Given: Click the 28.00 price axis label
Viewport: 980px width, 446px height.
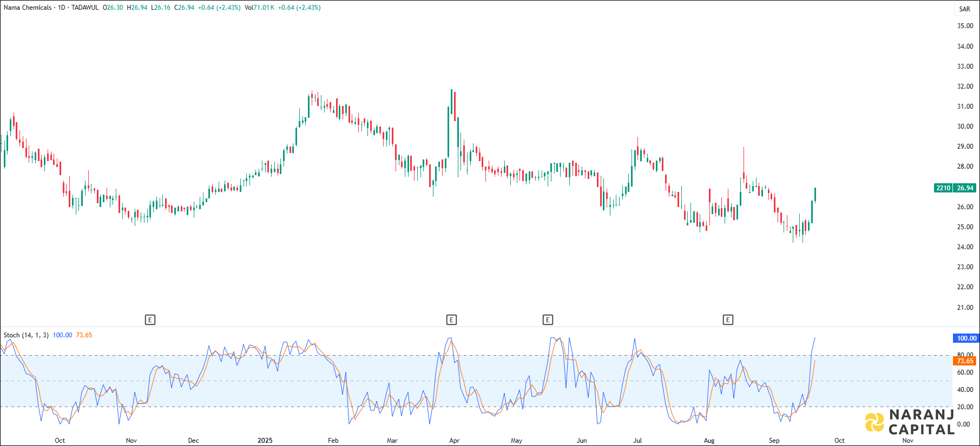Looking at the screenshot, I should tap(965, 167).
